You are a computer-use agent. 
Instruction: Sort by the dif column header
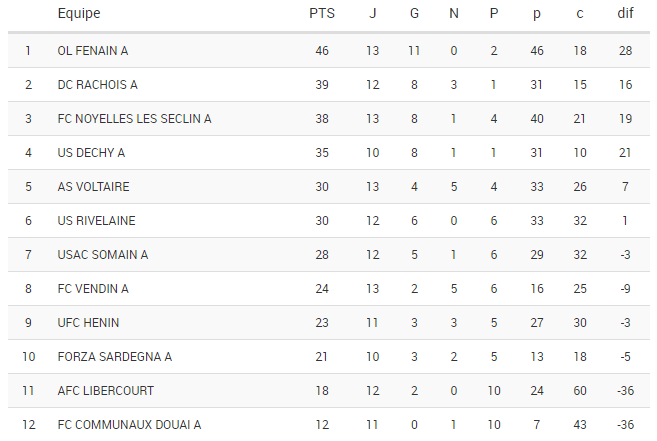[x=625, y=14]
